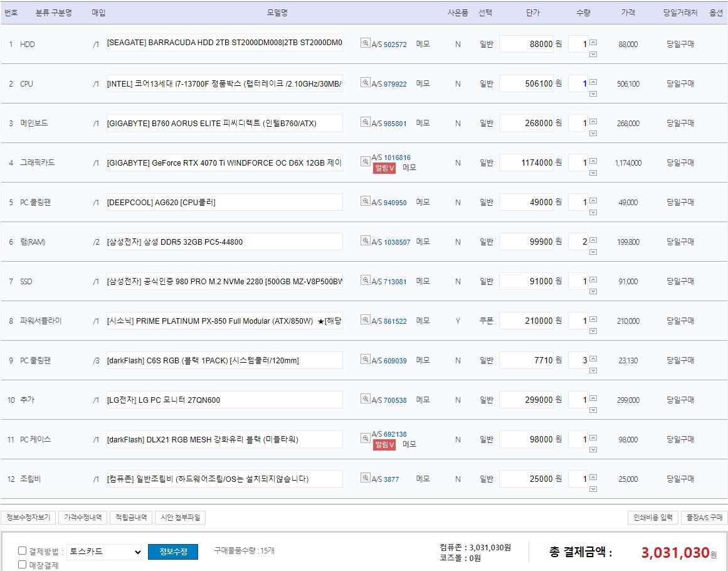728x571 pixels.
Task: Click 당일구매 in CPU row
Action: 680,83
